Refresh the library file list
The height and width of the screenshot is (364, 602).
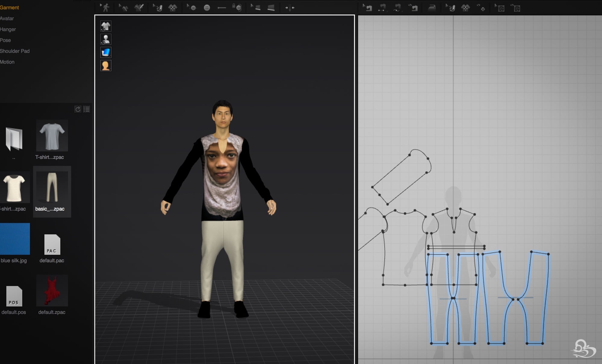tap(78, 109)
